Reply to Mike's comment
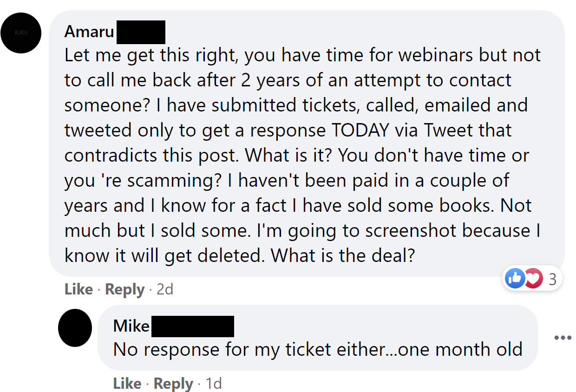This screenshot has width=576, height=392. click(173, 384)
